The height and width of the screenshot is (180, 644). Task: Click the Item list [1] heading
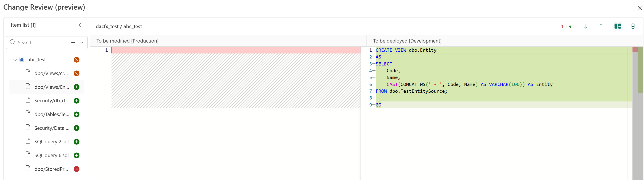coord(23,25)
